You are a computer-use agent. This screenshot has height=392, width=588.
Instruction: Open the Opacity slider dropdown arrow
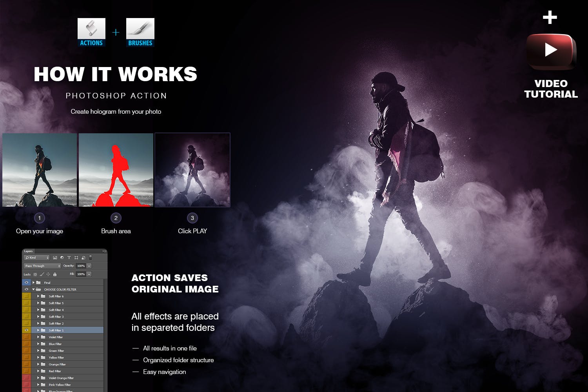89,266
